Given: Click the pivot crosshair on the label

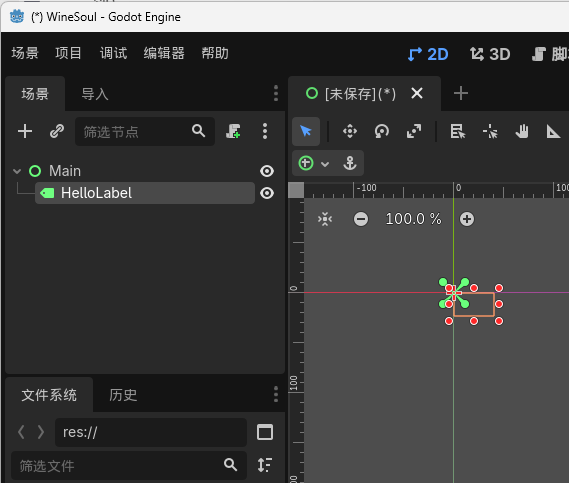Looking at the screenshot, I should point(454,292).
